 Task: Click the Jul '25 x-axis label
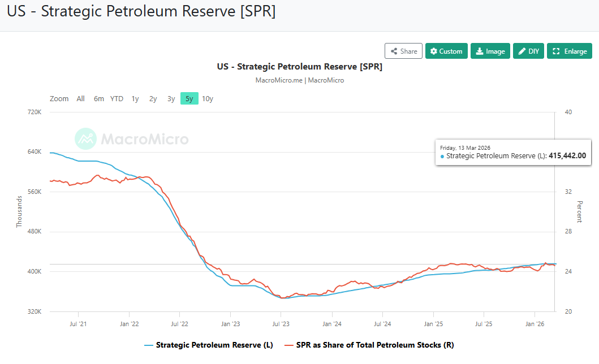click(x=484, y=324)
